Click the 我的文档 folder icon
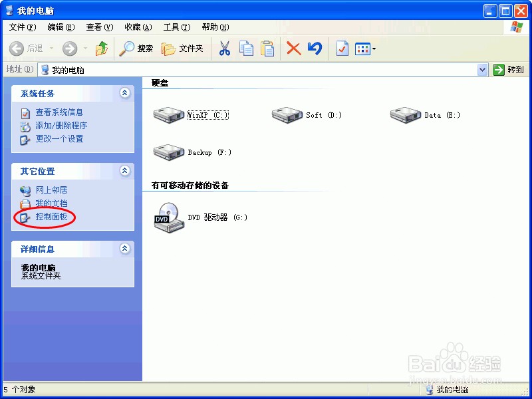Viewport: 532px width, 399px height. 25,204
